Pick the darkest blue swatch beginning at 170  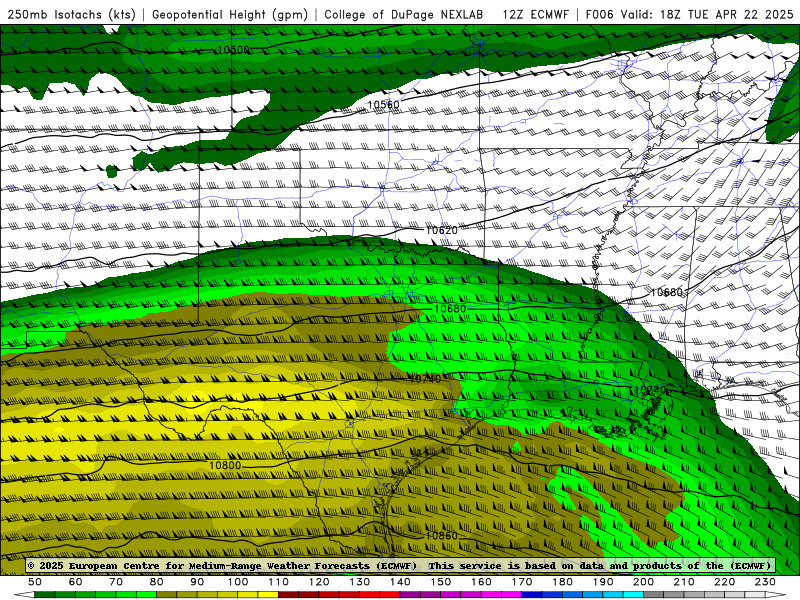click(532, 595)
